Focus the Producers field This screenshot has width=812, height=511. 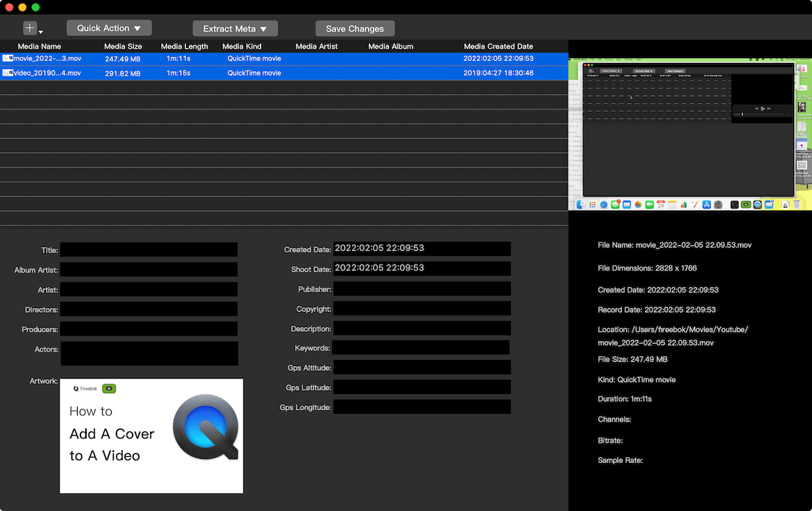point(149,328)
